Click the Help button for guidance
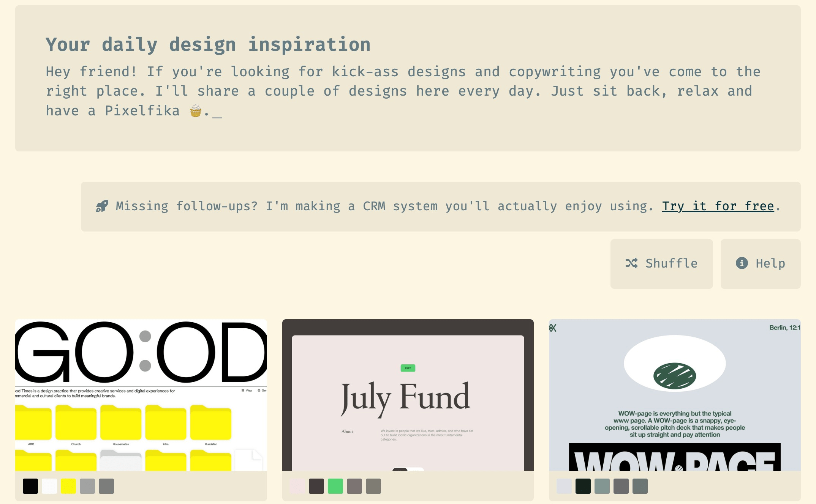The height and width of the screenshot is (504, 816). (x=760, y=263)
